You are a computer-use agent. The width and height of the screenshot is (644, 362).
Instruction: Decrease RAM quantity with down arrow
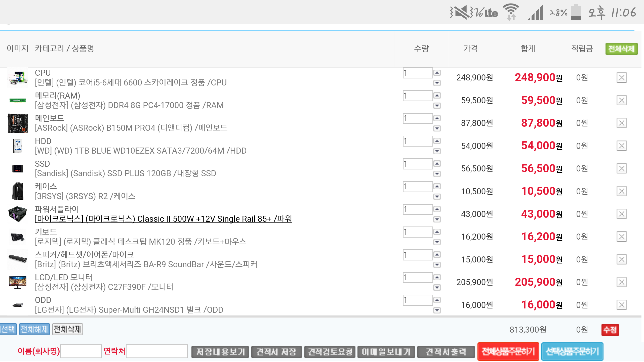(x=437, y=106)
